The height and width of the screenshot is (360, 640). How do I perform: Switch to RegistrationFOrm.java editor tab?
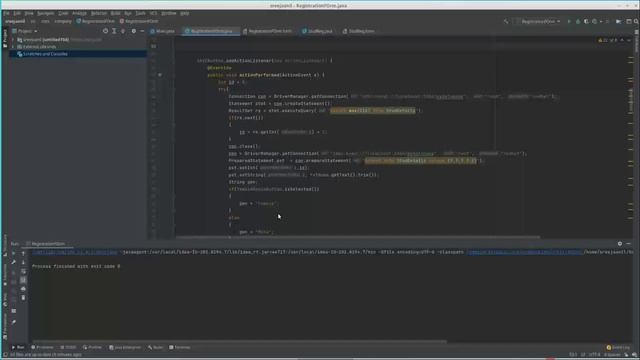(210, 31)
